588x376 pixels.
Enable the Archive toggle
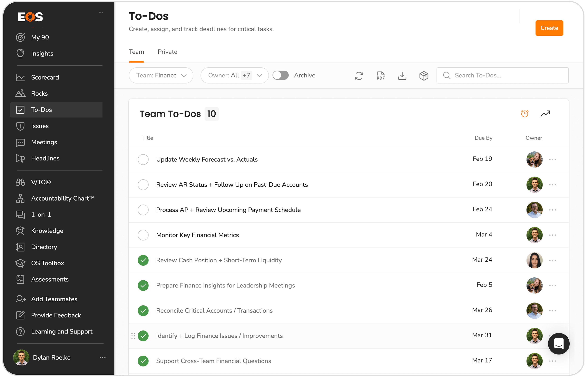click(280, 75)
